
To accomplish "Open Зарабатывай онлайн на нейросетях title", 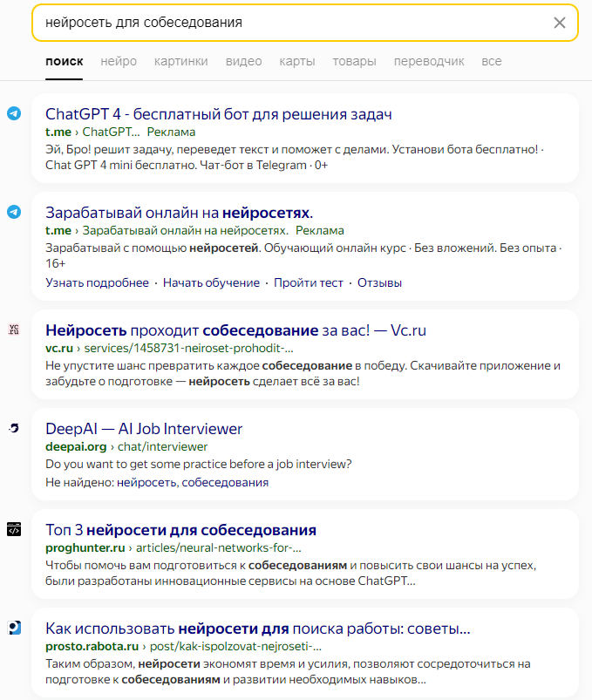I will pyautogui.click(x=179, y=213).
